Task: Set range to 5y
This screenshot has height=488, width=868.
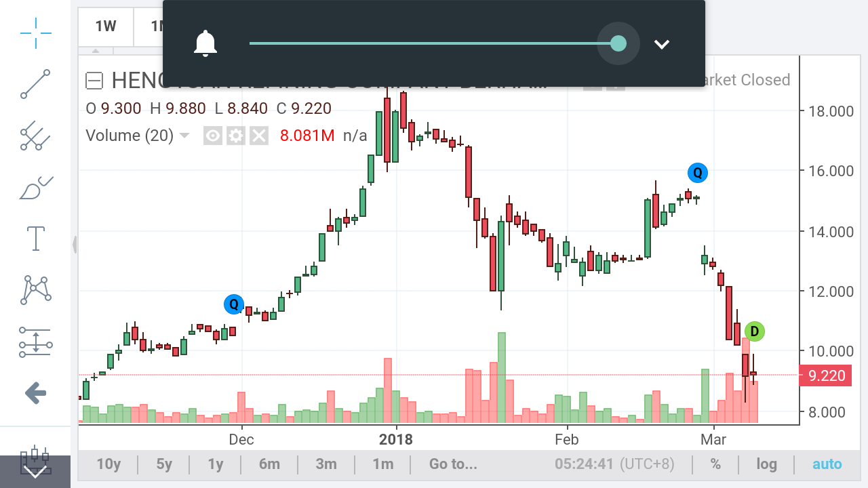Action: (164, 464)
